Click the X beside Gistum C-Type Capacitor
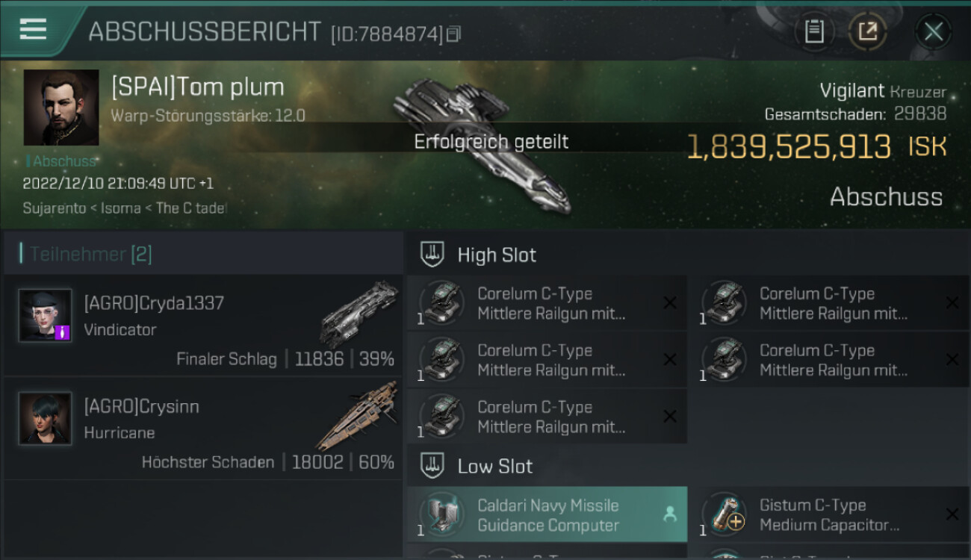The image size is (971, 560). click(x=952, y=514)
